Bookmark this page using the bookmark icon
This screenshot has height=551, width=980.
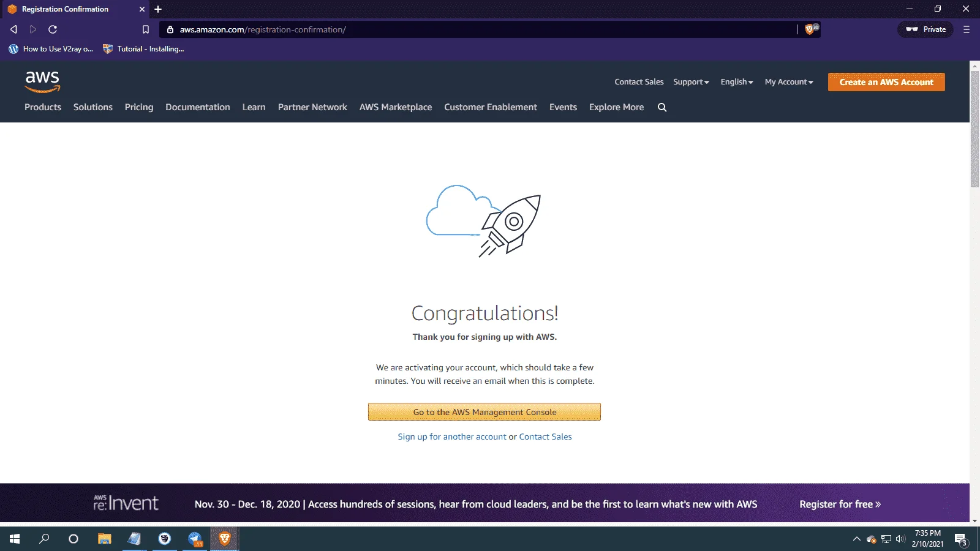[146, 29]
